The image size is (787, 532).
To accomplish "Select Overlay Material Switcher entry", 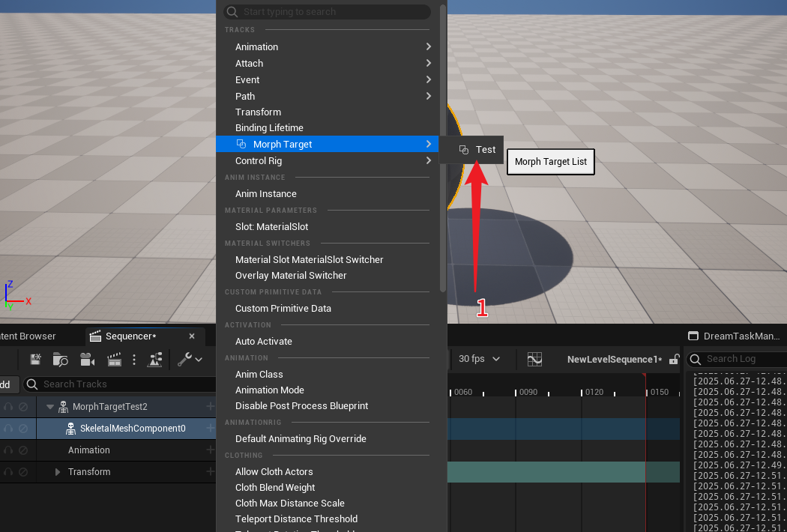I will [x=328, y=276].
